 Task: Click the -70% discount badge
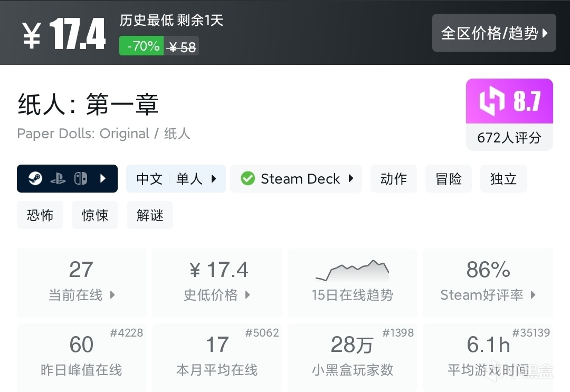[141, 46]
